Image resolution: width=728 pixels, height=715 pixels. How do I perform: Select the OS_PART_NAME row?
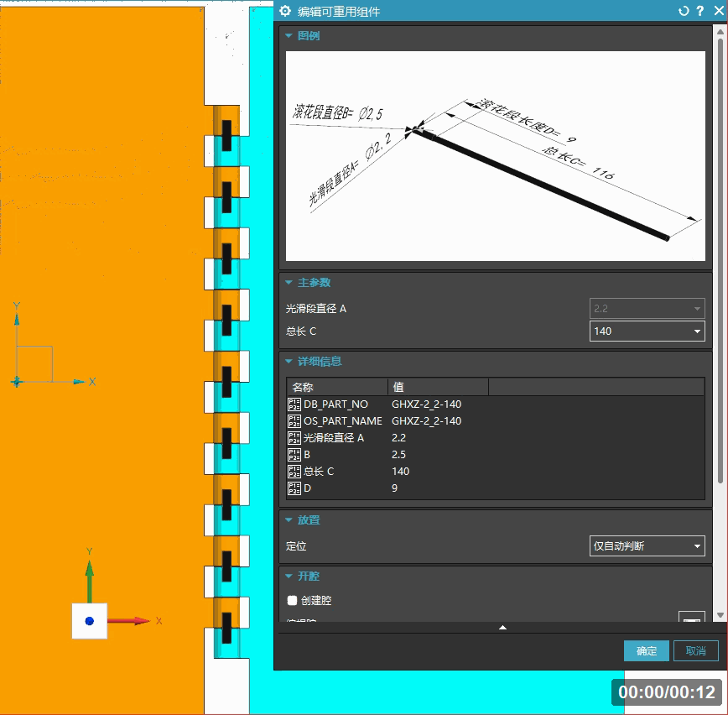pyautogui.click(x=496, y=421)
